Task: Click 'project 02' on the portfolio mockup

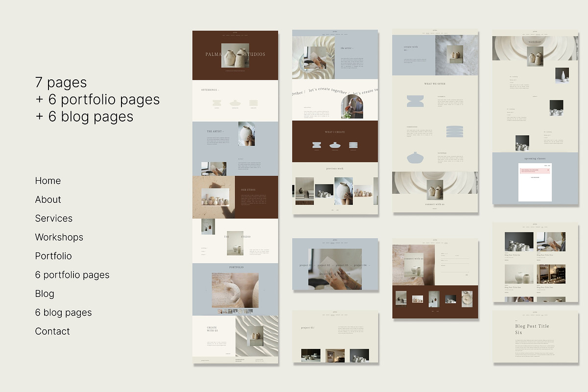Action: tap(324, 265)
